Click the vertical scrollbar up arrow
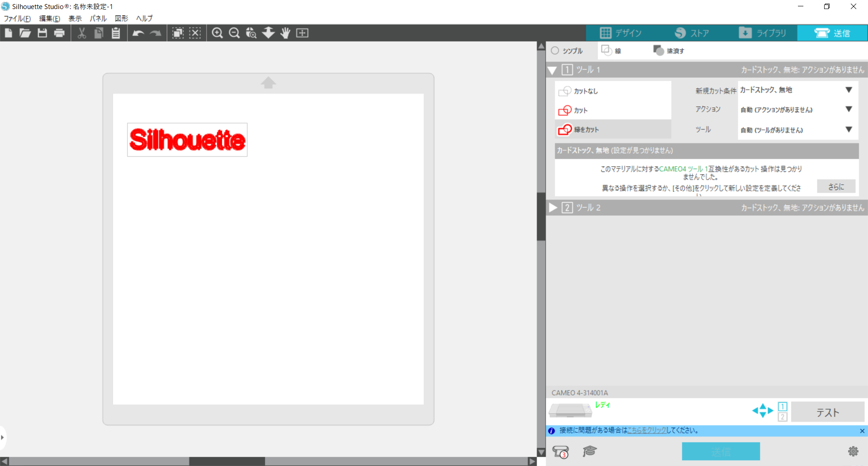 coord(541,46)
